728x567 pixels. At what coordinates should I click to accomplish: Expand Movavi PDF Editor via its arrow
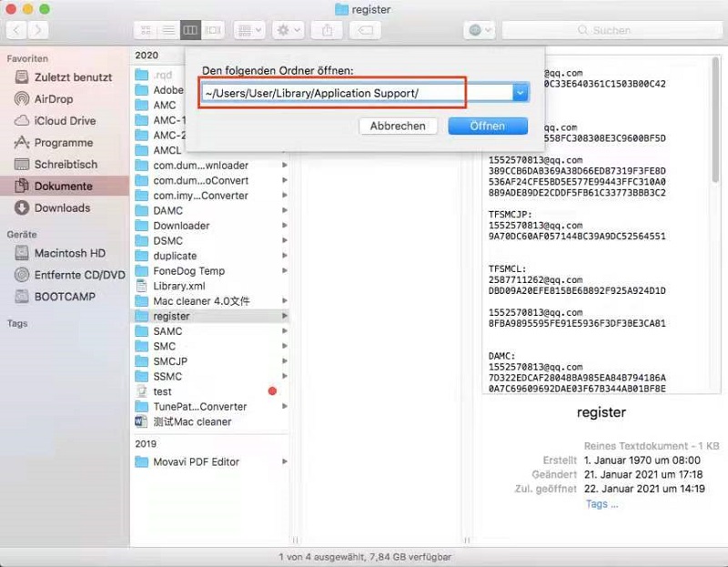pos(284,461)
